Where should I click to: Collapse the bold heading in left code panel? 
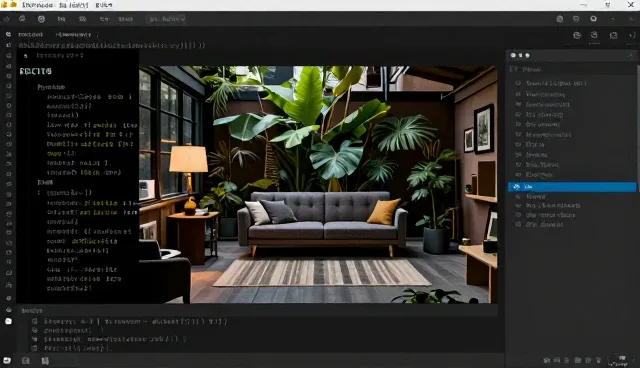pos(36,71)
